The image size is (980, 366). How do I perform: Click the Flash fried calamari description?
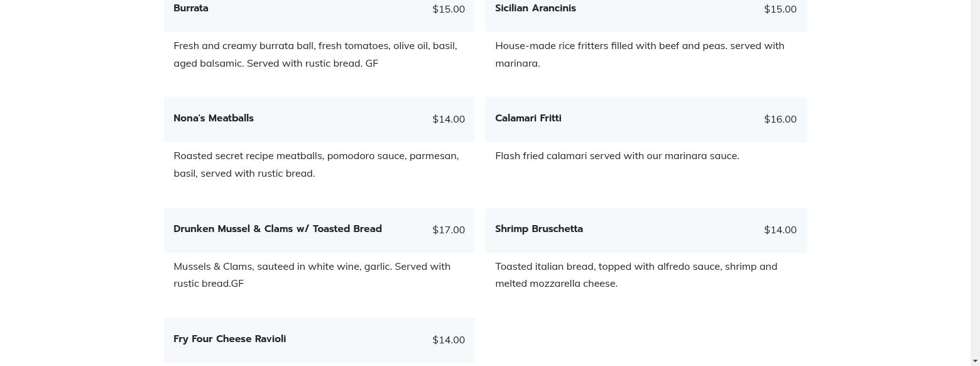(x=617, y=155)
